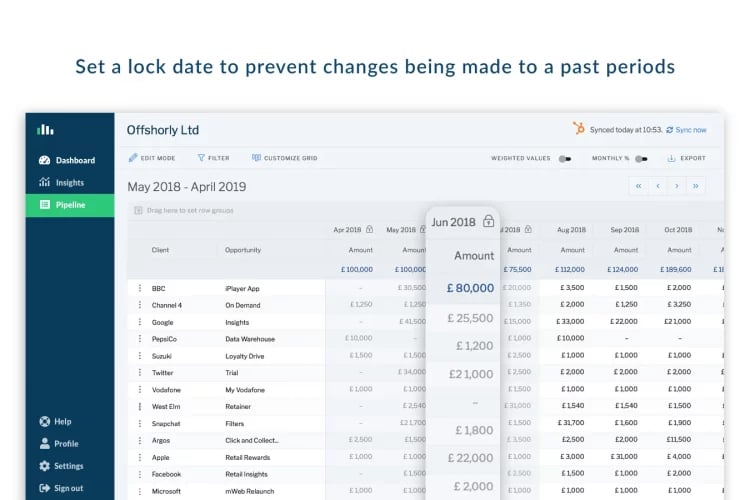The image size is (750, 500).
Task: Click the lock icon beside Jun 2018
Action: [x=488, y=221]
